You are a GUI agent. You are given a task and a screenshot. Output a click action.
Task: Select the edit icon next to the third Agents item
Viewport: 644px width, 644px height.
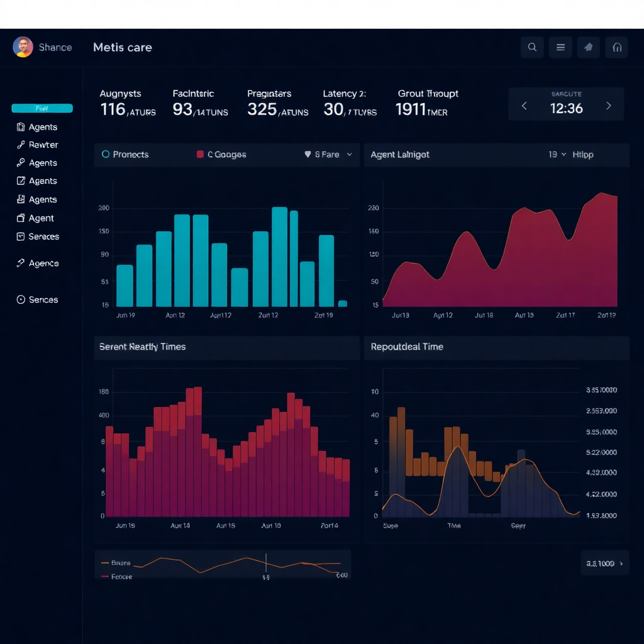click(x=20, y=180)
